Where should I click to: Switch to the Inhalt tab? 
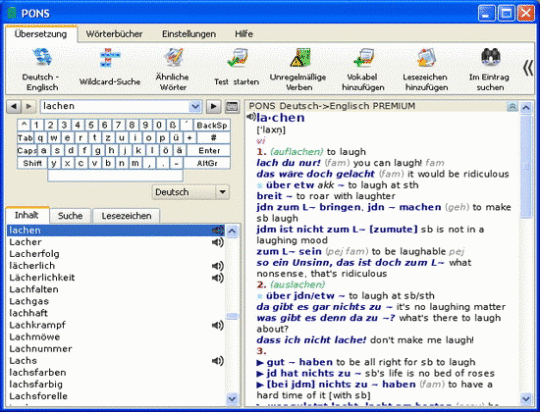pos(27,215)
